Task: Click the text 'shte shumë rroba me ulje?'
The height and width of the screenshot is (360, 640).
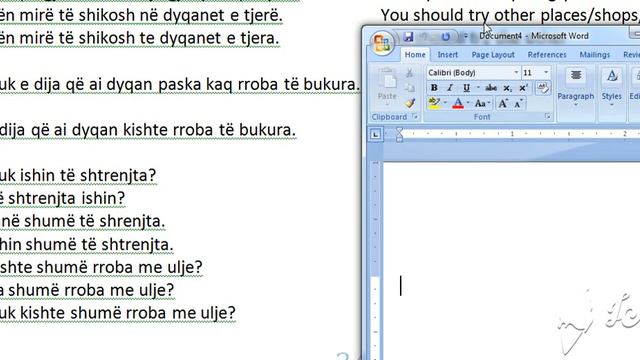Action: click(101, 268)
